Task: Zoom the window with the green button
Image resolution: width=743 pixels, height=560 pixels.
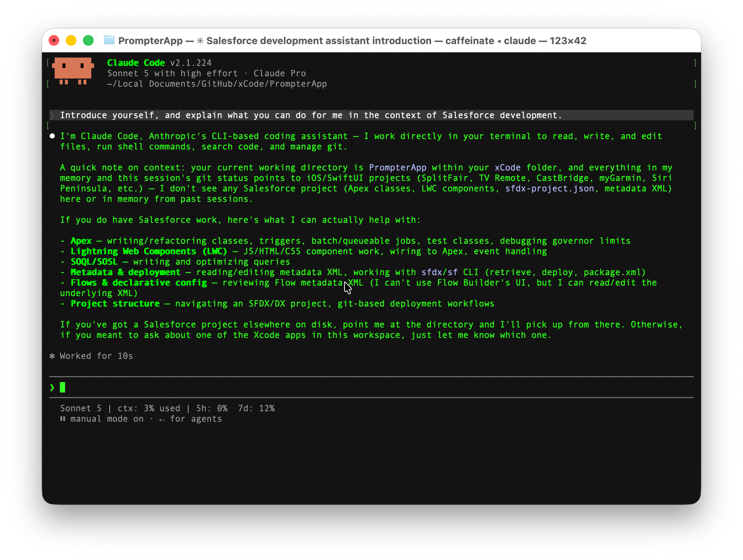Action: [x=88, y=40]
